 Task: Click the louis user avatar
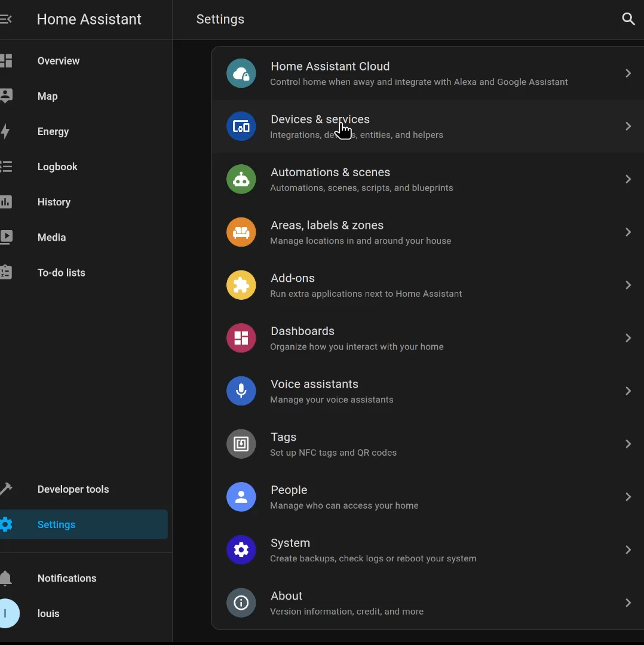click(9, 613)
